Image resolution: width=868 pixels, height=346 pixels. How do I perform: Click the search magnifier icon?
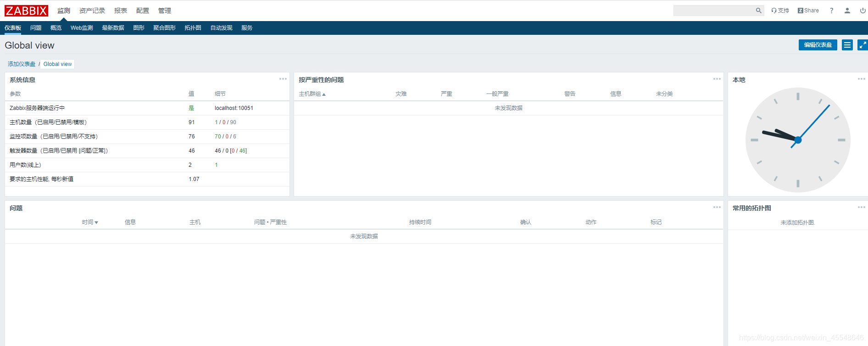[758, 11]
